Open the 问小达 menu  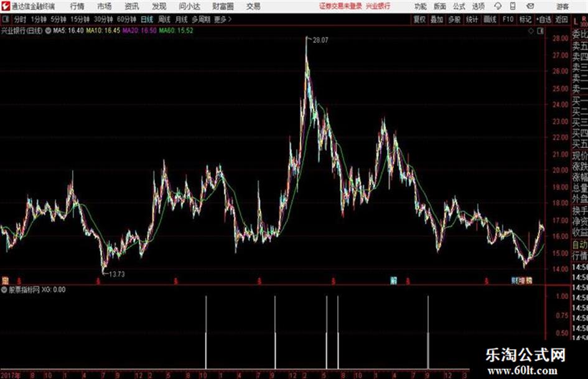pyautogui.click(x=189, y=6)
